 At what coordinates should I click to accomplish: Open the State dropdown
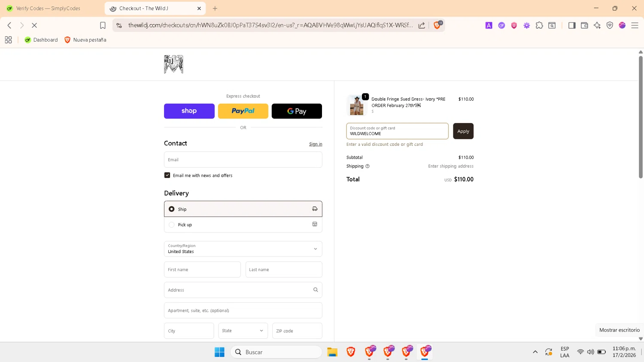pos(243,331)
